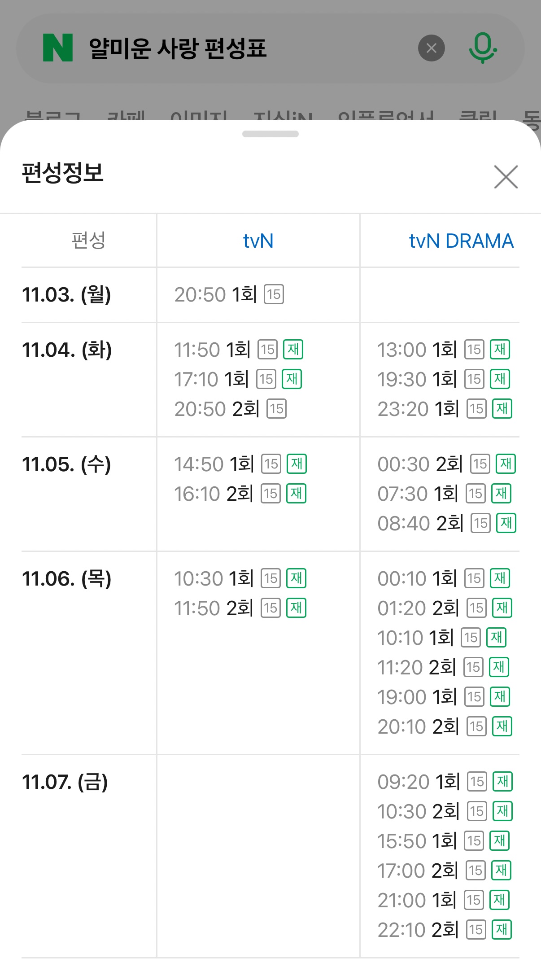
Task: Tap the 15 rating badge on 11.03 20:50
Action: [x=274, y=295]
